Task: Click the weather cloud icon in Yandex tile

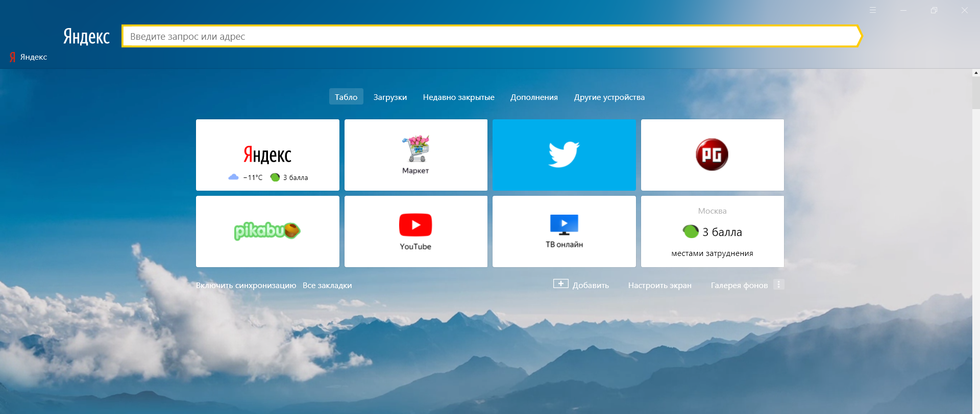Action: [x=233, y=177]
